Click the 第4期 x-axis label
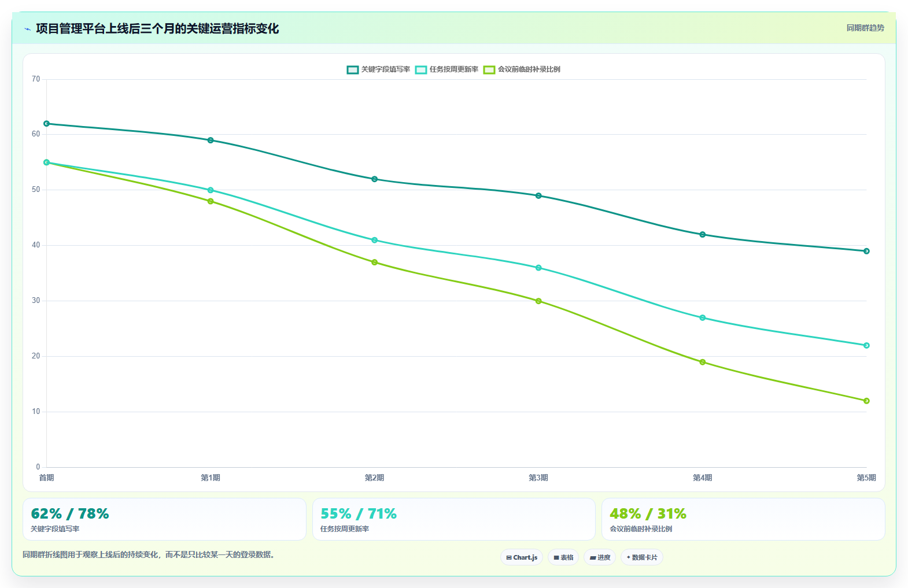Viewport: 908px width, 588px height. click(703, 478)
